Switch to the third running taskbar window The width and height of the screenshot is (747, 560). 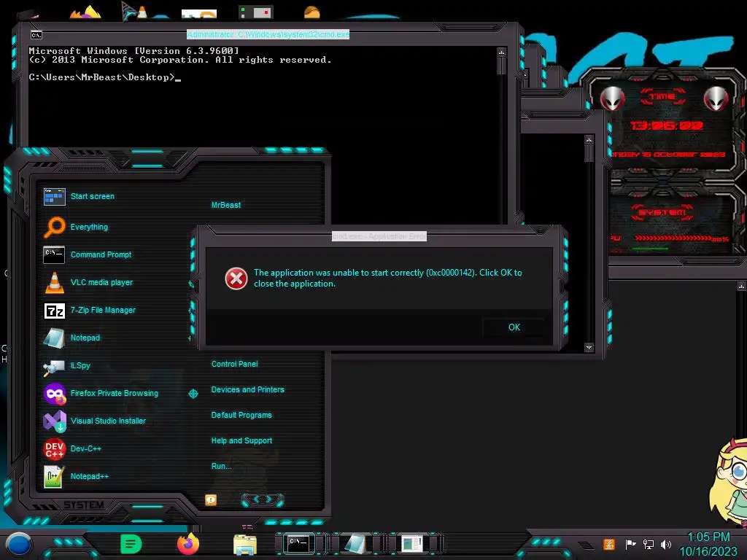click(x=413, y=543)
